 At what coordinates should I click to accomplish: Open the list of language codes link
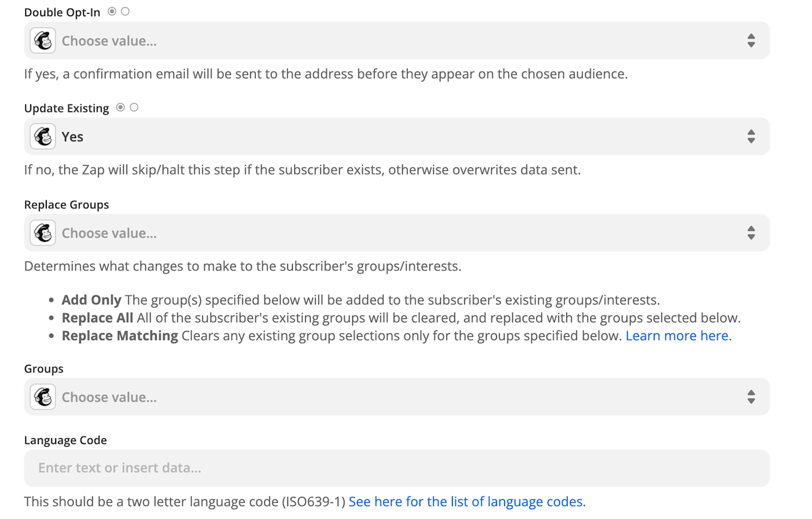pos(467,502)
